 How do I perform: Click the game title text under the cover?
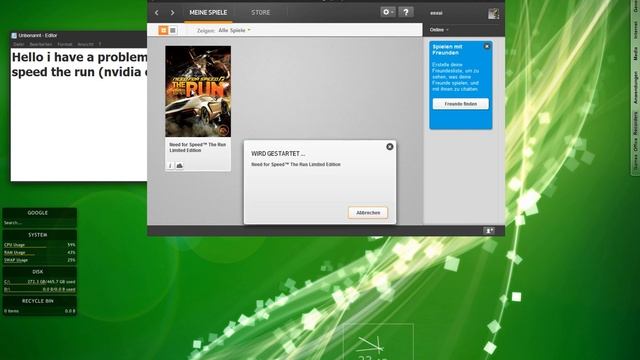pyautogui.click(x=198, y=147)
